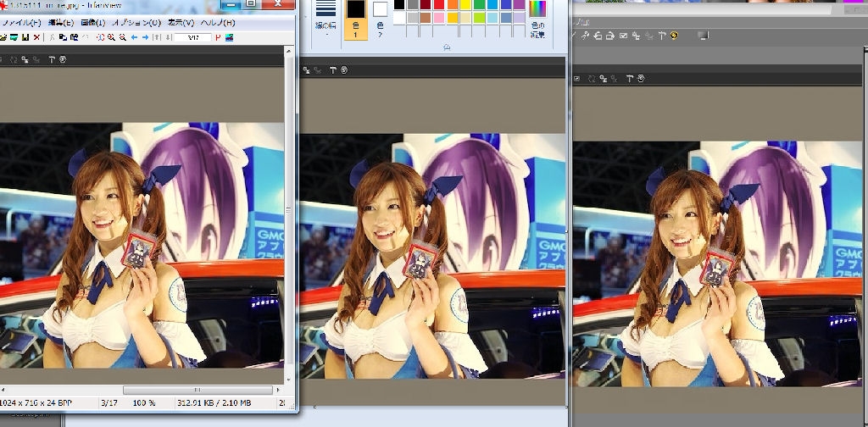
Task: Pick the lime green swatch in Paint palette
Action: 480,18
